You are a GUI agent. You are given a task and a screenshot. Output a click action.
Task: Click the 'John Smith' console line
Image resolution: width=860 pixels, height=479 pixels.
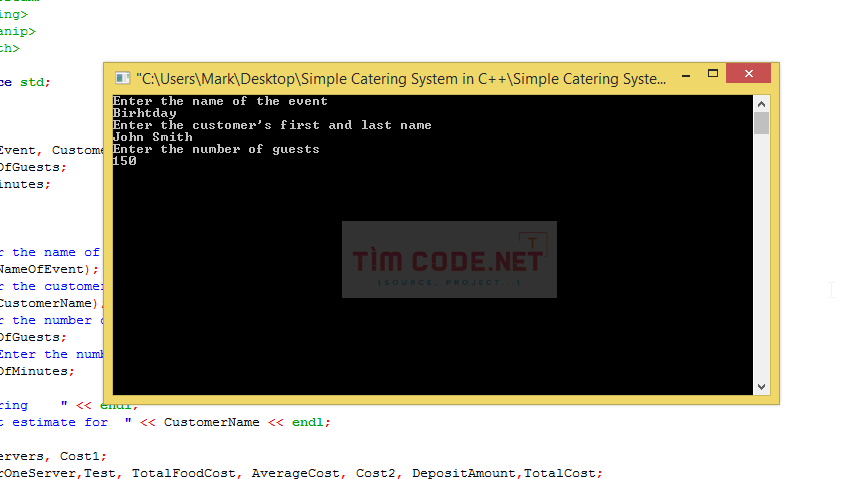(152, 137)
